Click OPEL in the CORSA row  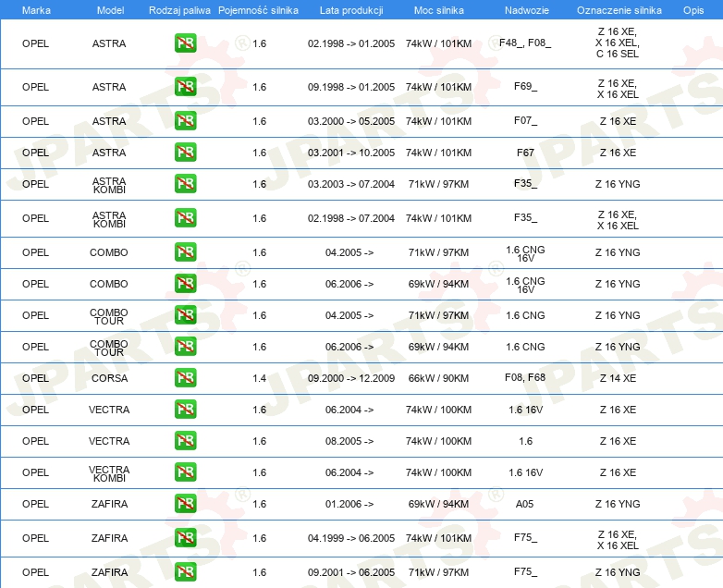pos(35,378)
